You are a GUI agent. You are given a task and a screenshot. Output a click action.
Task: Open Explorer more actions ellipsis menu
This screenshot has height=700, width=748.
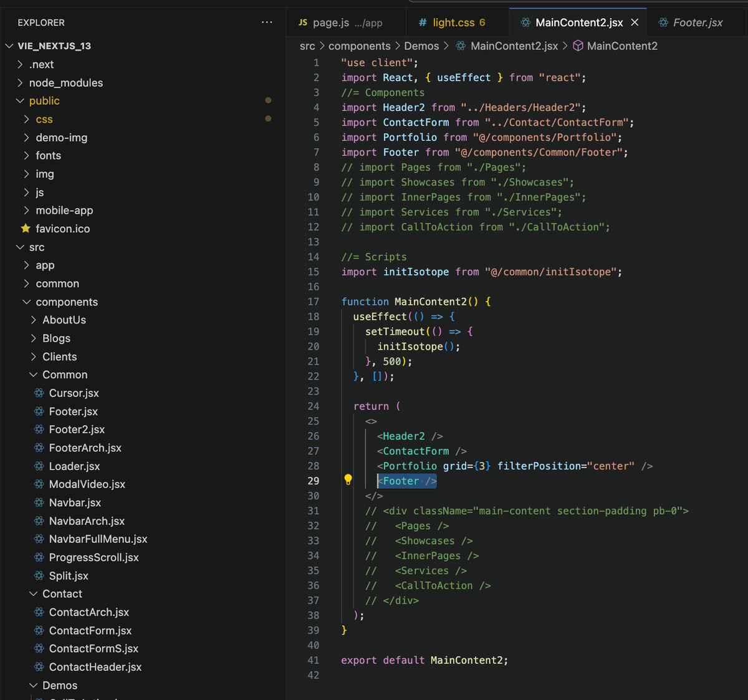pyautogui.click(x=267, y=22)
